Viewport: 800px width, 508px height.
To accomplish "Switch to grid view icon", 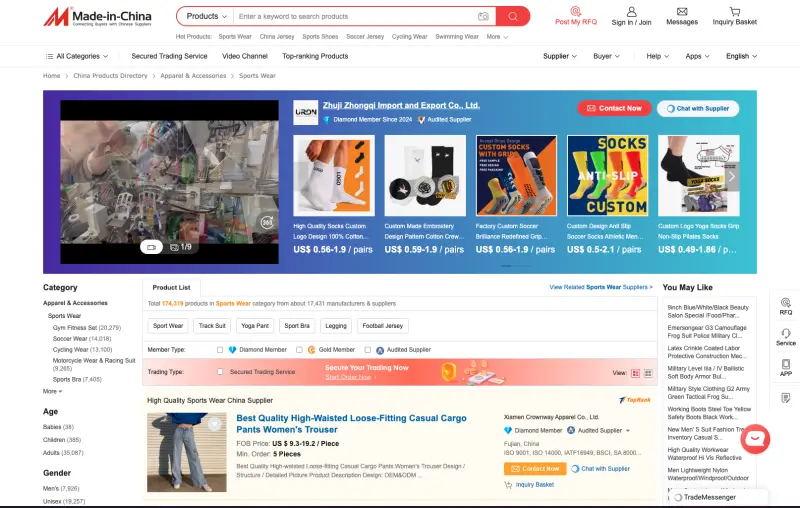I will point(648,373).
